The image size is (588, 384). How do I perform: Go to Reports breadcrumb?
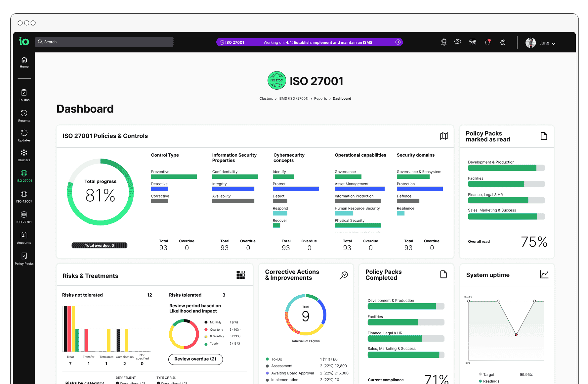(320, 99)
